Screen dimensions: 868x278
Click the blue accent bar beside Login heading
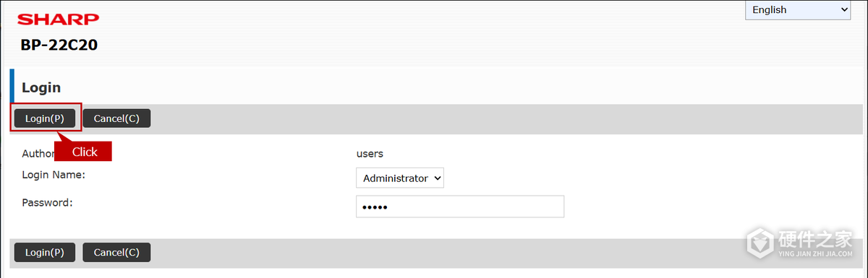(x=12, y=87)
